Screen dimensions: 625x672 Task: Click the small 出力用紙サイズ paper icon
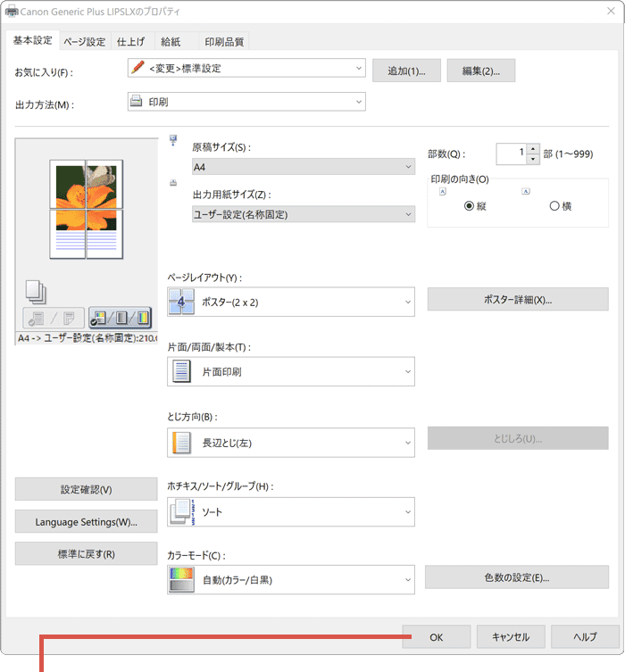click(x=173, y=183)
